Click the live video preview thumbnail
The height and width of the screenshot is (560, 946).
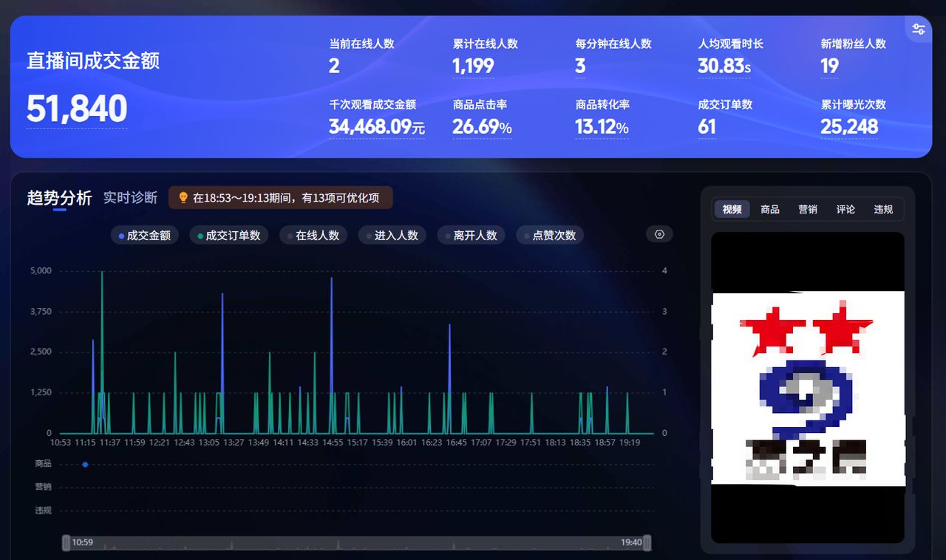coord(807,388)
